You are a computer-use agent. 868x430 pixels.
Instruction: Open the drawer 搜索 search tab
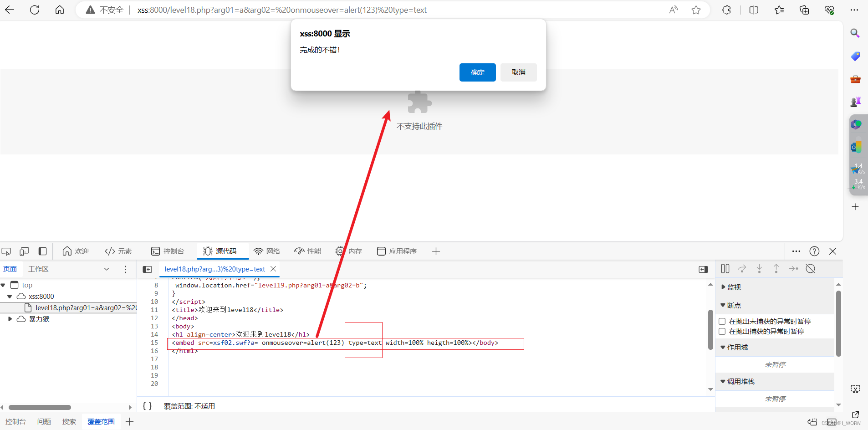69,422
